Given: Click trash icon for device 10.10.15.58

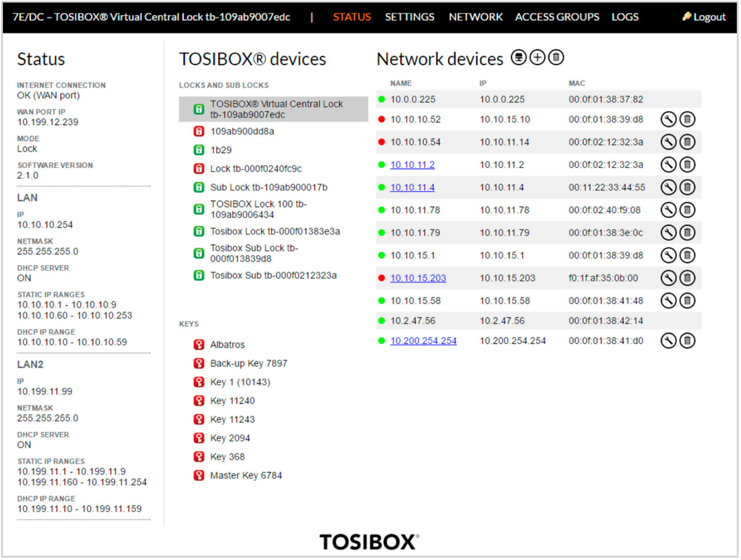Looking at the screenshot, I should [x=688, y=301].
